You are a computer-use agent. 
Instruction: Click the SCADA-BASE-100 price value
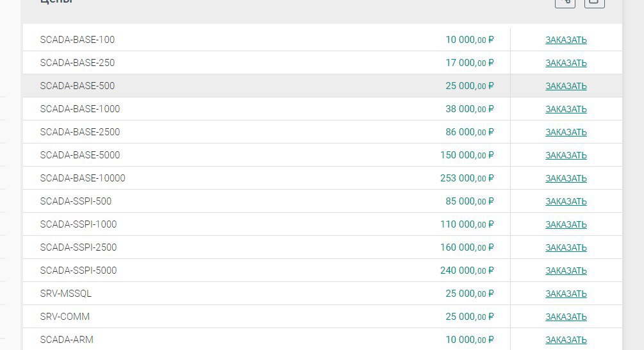tap(470, 40)
